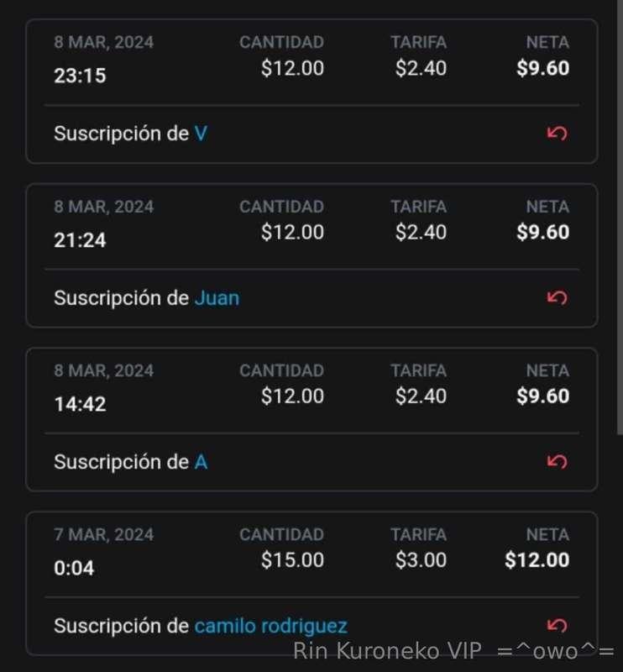
Task: Select the 14:42 transaction card
Action: (311, 419)
